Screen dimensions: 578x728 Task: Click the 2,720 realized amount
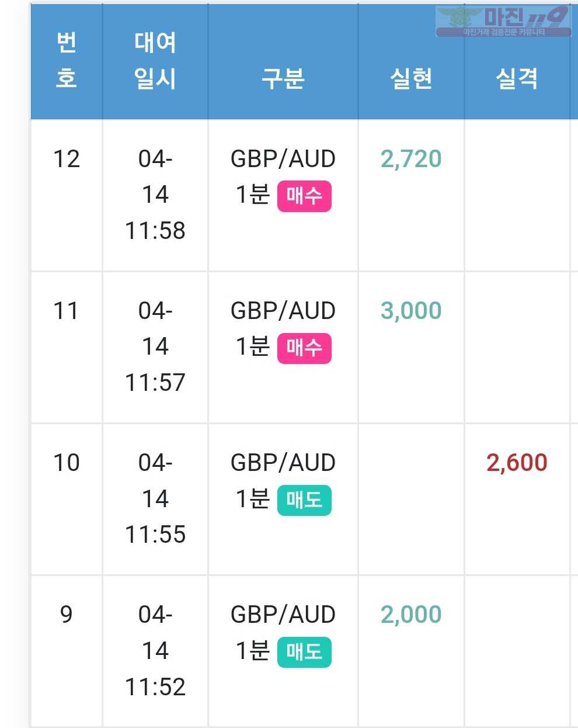(411, 159)
